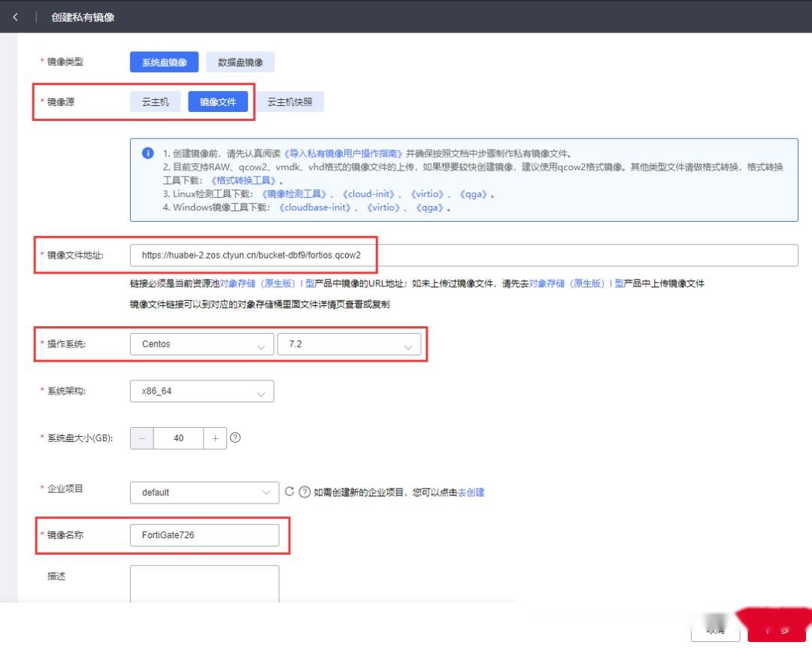
Task: Choose 镜像文件 as image source
Action: point(218,101)
